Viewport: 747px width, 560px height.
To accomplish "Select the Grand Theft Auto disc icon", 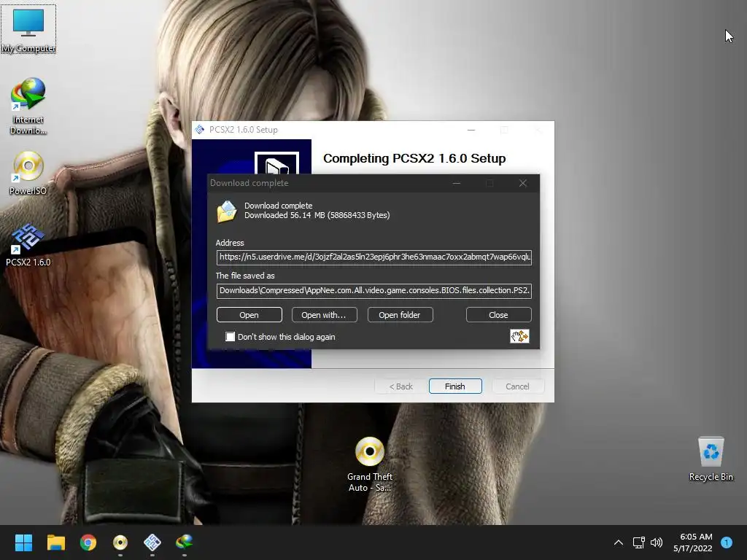I will click(370, 464).
